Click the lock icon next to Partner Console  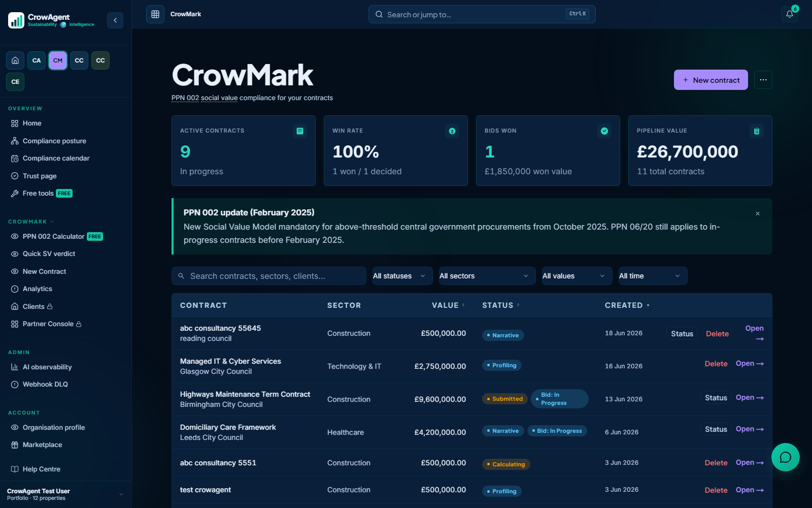(x=79, y=324)
